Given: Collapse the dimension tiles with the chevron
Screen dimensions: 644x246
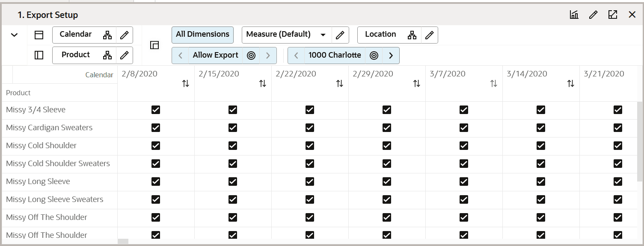Looking at the screenshot, I should click(x=13, y=35).
